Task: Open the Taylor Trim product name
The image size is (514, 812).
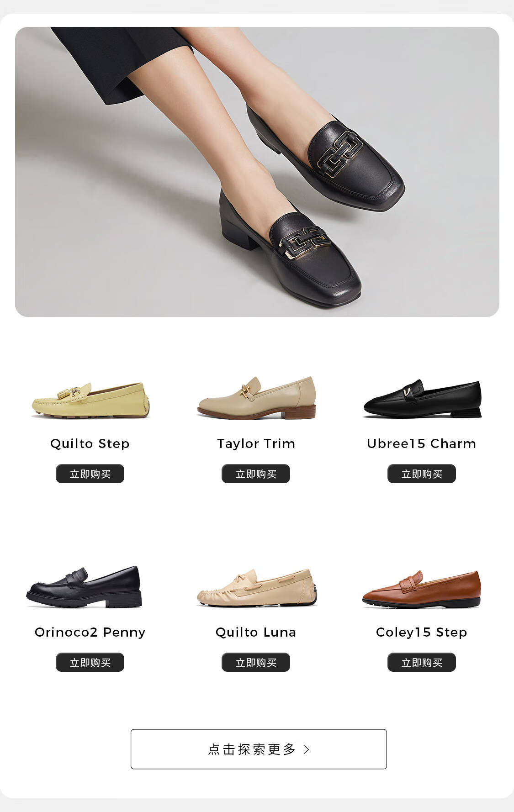Action: 256,444
